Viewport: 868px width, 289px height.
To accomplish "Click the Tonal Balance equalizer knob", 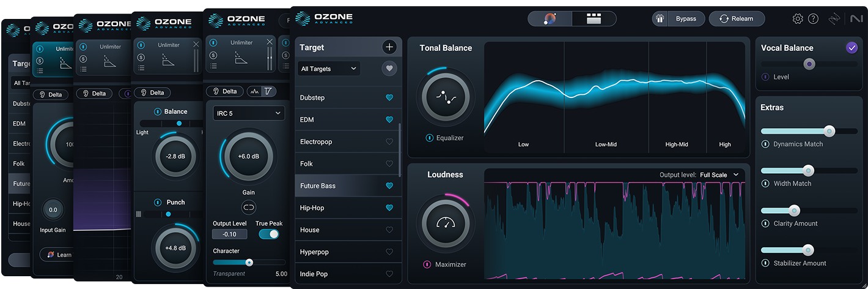I will [445, 97].
